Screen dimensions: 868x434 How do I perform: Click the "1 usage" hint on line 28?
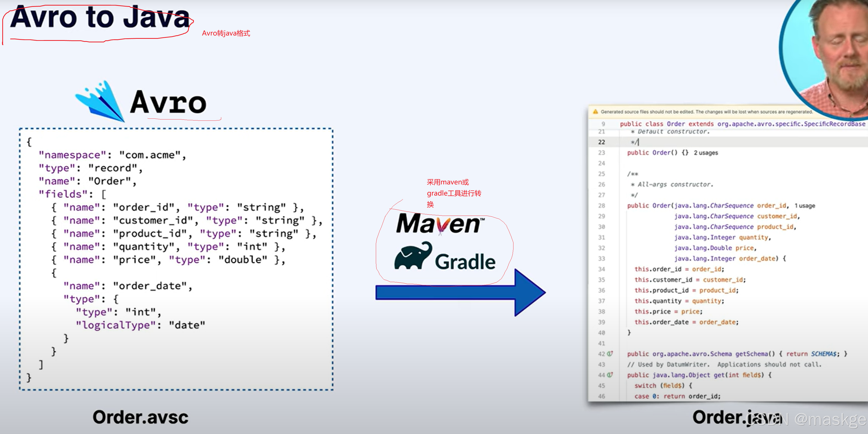click(805, 206)
